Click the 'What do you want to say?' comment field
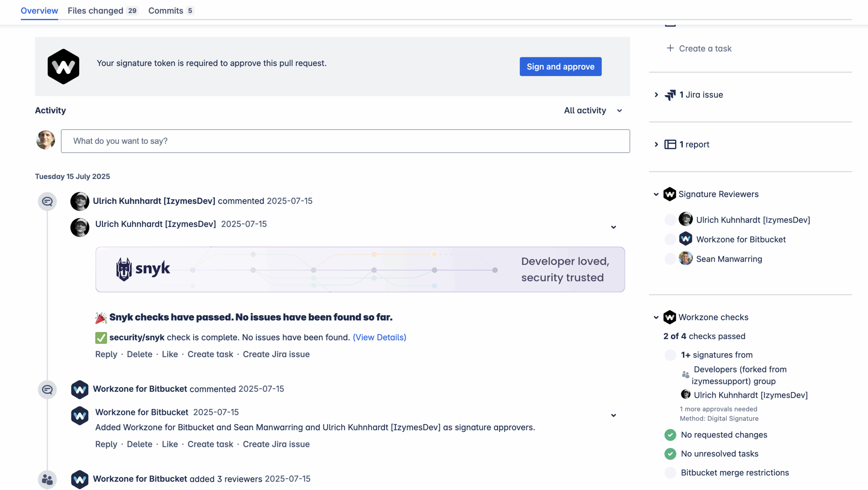The height and width of the screenshot is (490, 868). click(x=345, y=141)
